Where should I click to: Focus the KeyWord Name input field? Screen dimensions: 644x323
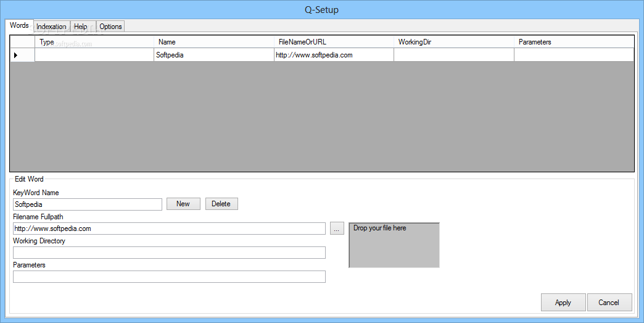pos(88,204)
